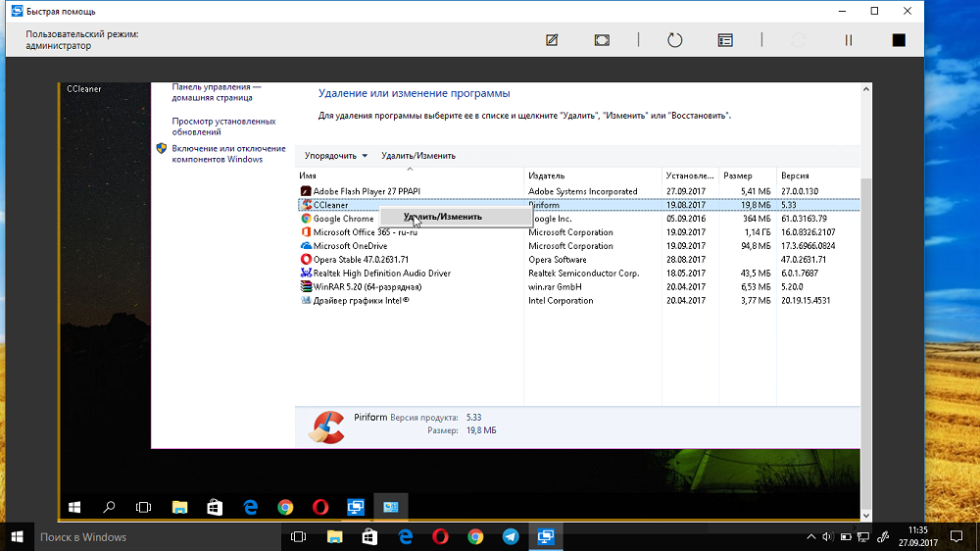This screenshot has height=551, width=980.
Task: Click the remote Start button
Action: [74, 507]
